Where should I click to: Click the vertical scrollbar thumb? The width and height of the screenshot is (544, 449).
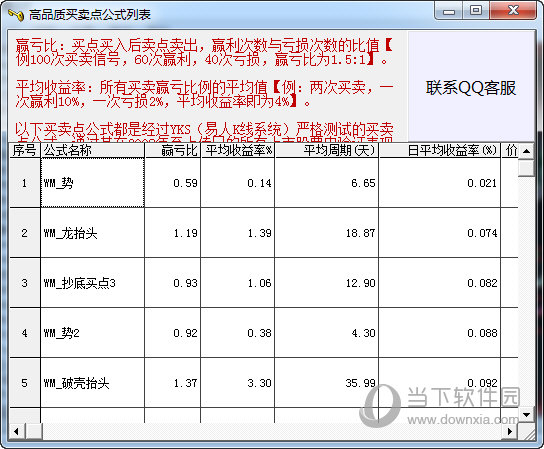point(526,168)
